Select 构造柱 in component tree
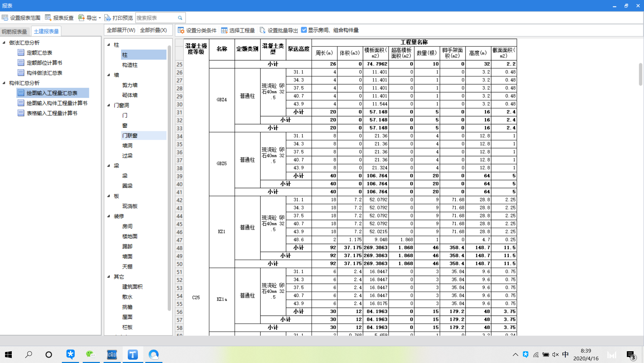Image resolution: width=644 pixels, height=363 pixels. 130,65
